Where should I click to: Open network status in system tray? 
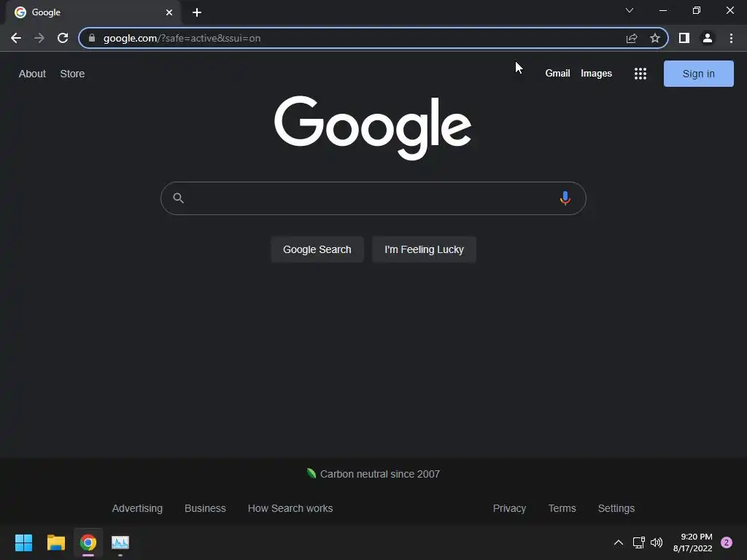(x=638, y=542)
